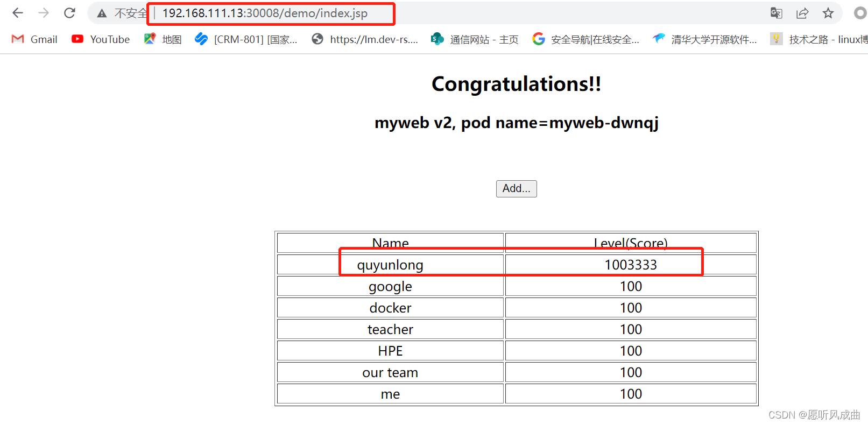Open the YouTube bookmark
The height and width of the screenshot is (425, 868).
(101, 39)
